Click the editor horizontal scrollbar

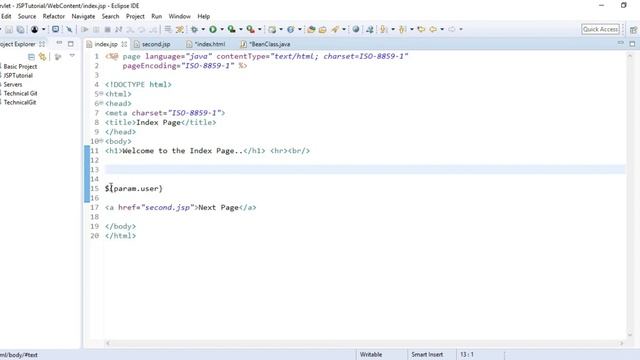click(364, 344)
